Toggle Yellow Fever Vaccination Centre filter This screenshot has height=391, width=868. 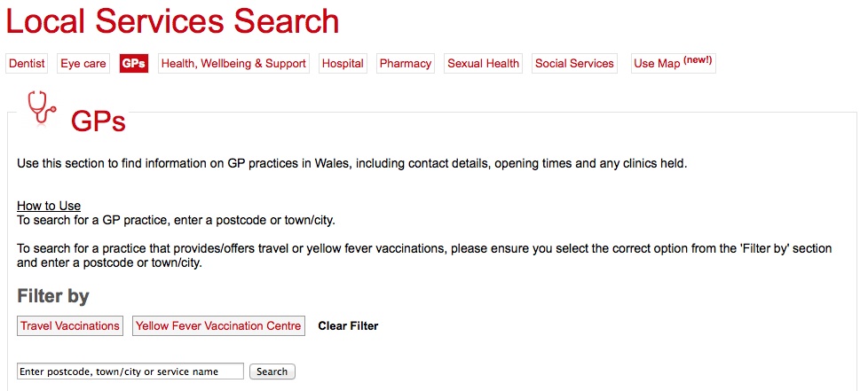(x=218, y=325)
